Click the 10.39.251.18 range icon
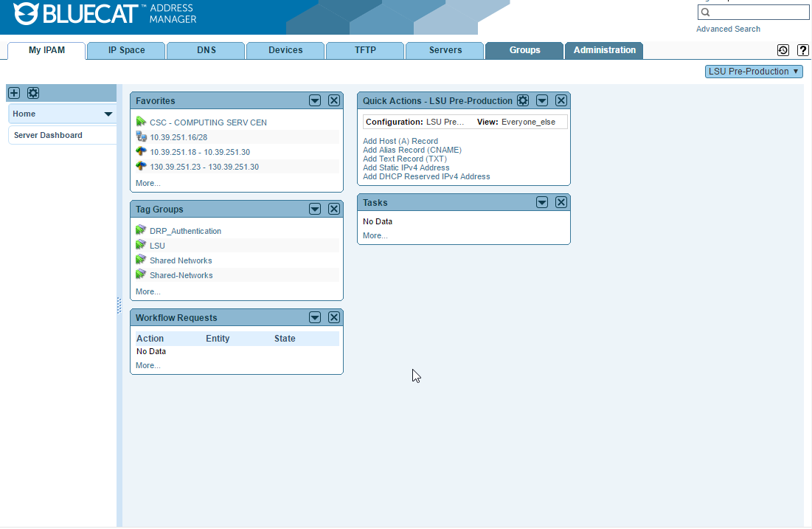This screenshot has width=812, height=529. click(141, 151)
